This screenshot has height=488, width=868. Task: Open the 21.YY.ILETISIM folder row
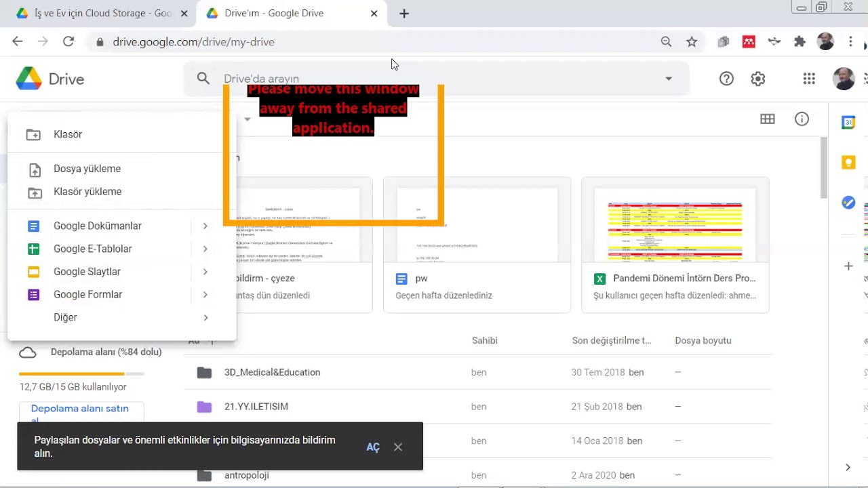click(478, 407)
